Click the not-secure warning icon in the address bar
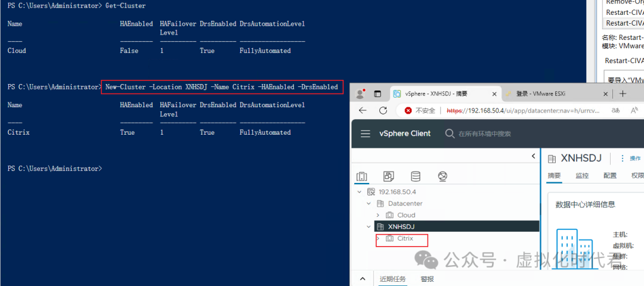This screenshot has width=644, height=286. click(x=408, y=110)
